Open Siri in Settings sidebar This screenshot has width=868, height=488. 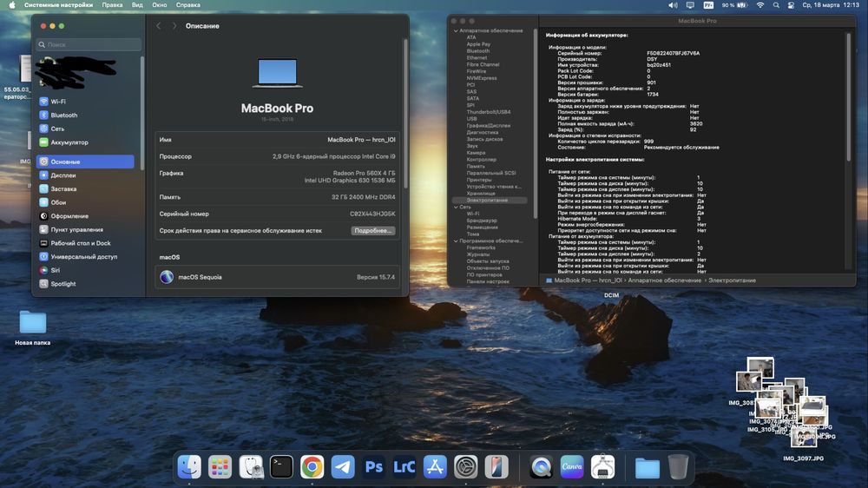point(85,270)
